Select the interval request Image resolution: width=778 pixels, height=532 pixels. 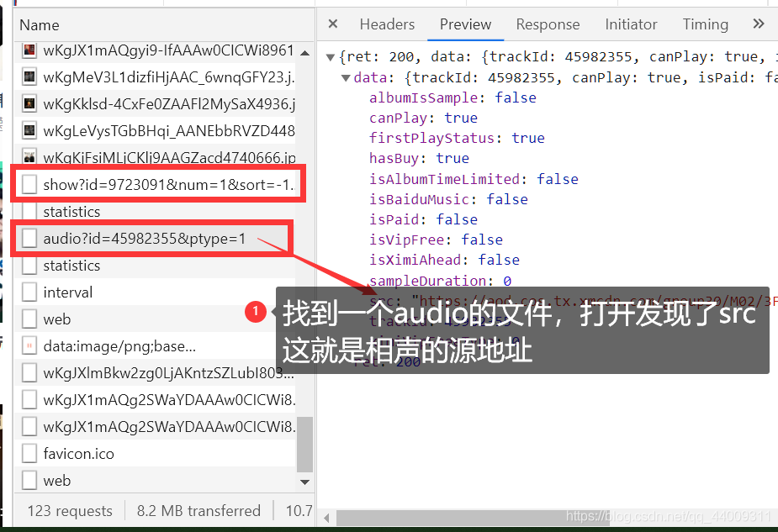[155, 292]
